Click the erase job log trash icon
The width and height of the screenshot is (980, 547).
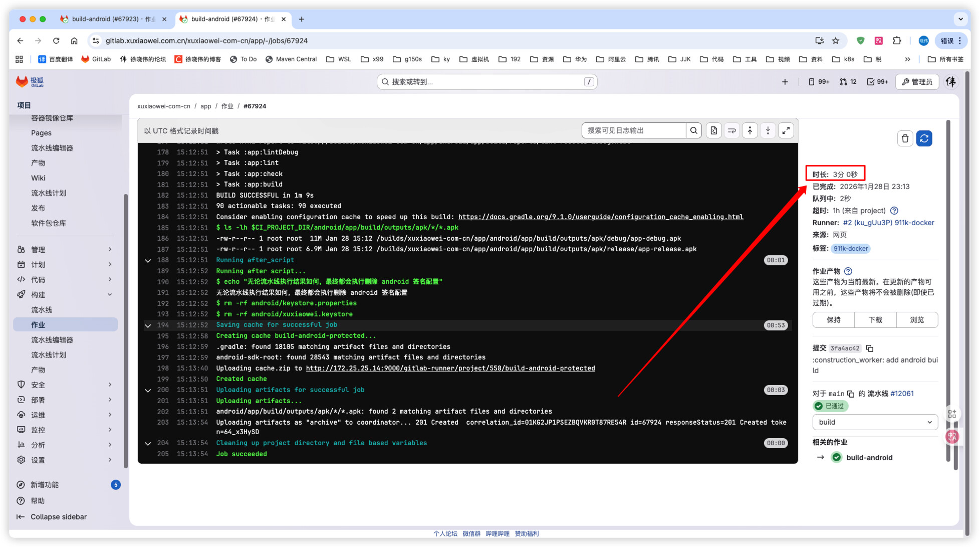[905, 138]
